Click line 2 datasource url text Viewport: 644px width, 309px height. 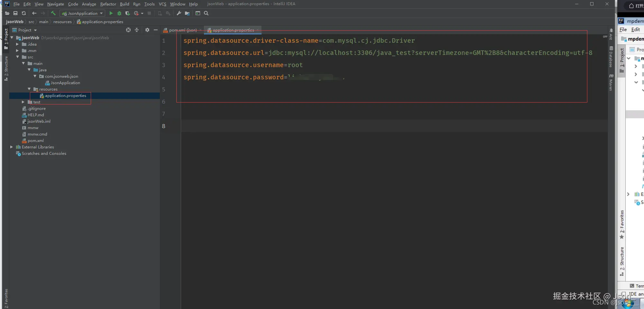tap(388, 53)
